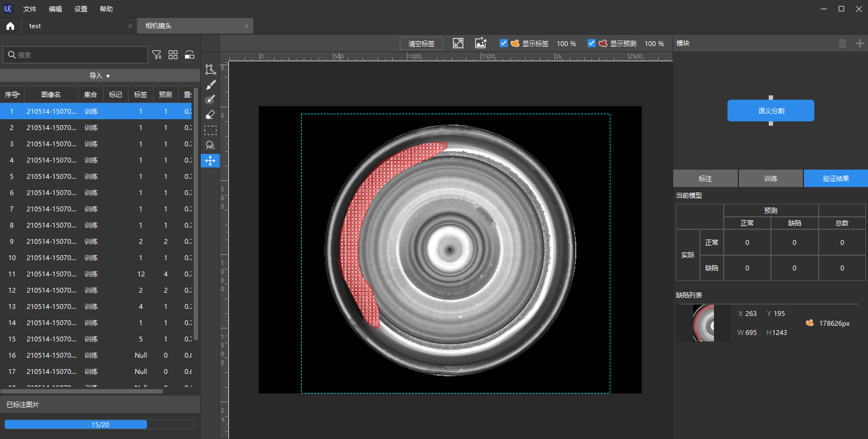This screenshot has height=439, width=868.
Task: Click the fit-to-window expand icon
Action: click(x=458, y=43)
